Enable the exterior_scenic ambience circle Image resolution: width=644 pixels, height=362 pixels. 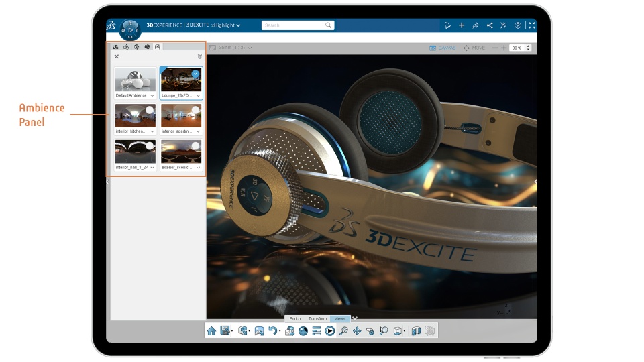coord(195,145)
